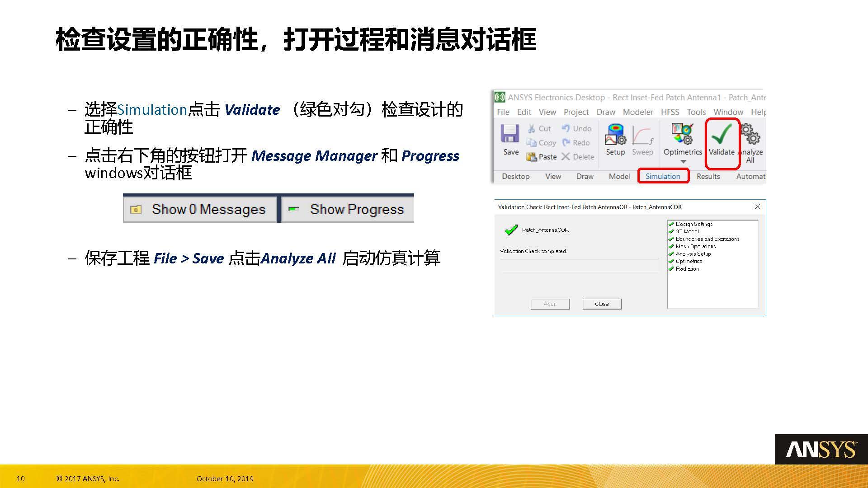The width and height of the screenshot is (868, 488).
Task: Click the Close button in validation dialog
Action: pyautogui.click(x=602, y=303)
